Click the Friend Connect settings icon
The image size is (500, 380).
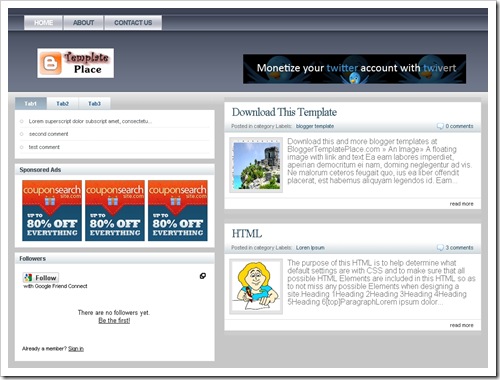pos(203,276)
